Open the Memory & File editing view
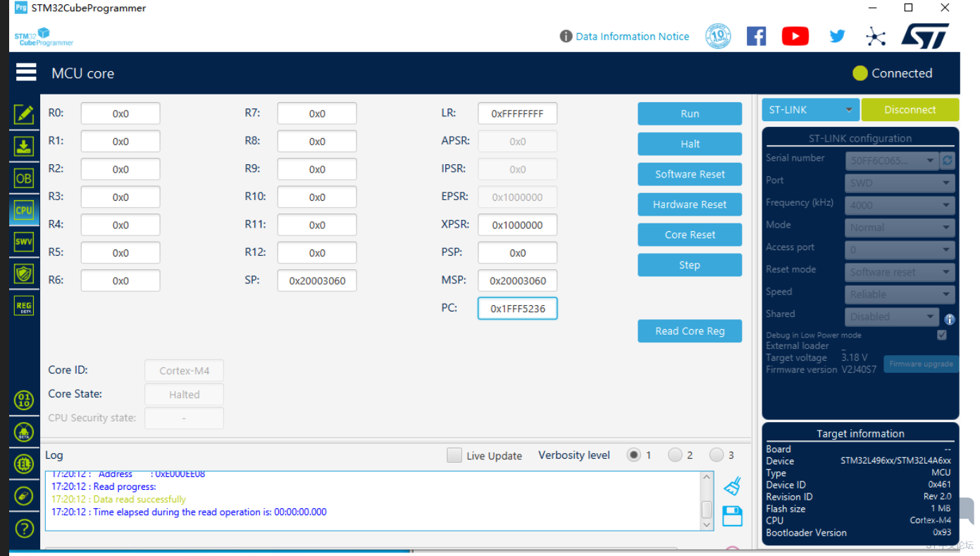The height and width of the screenshot is (556, 980). 24,114
